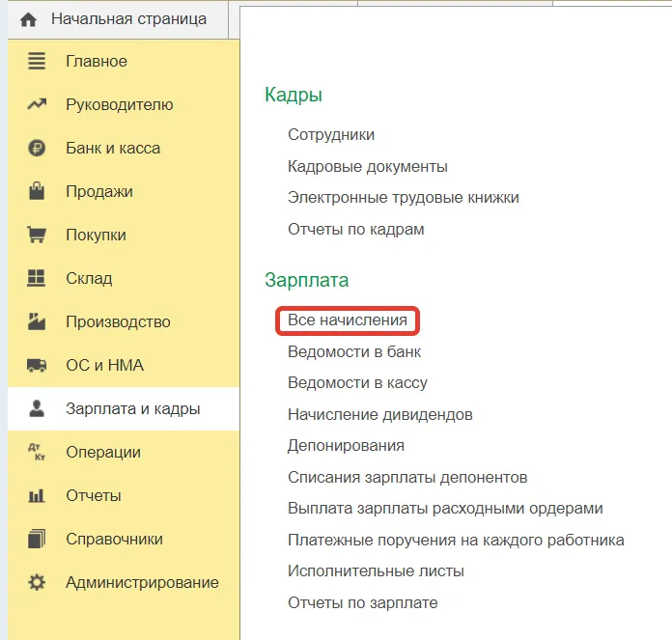The width and height of the screenshot is (672, 640).
Task: Click the factory icon for Производство
Action: point(37,321)
